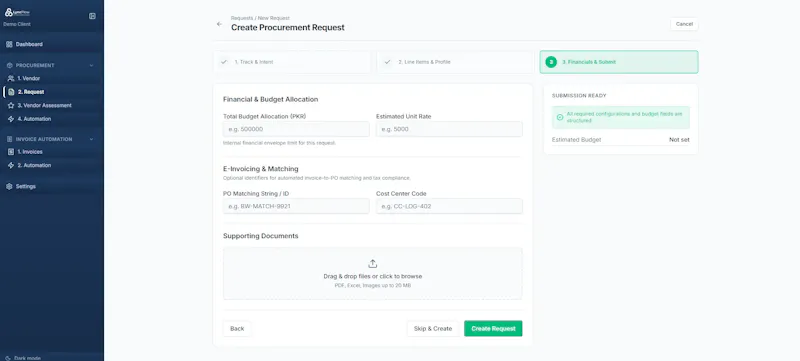The width and height of the screenshot is (800, 361).
Task: Open the Vendor page via people icon
Action: pyautogui.click(x=11, y=79)
